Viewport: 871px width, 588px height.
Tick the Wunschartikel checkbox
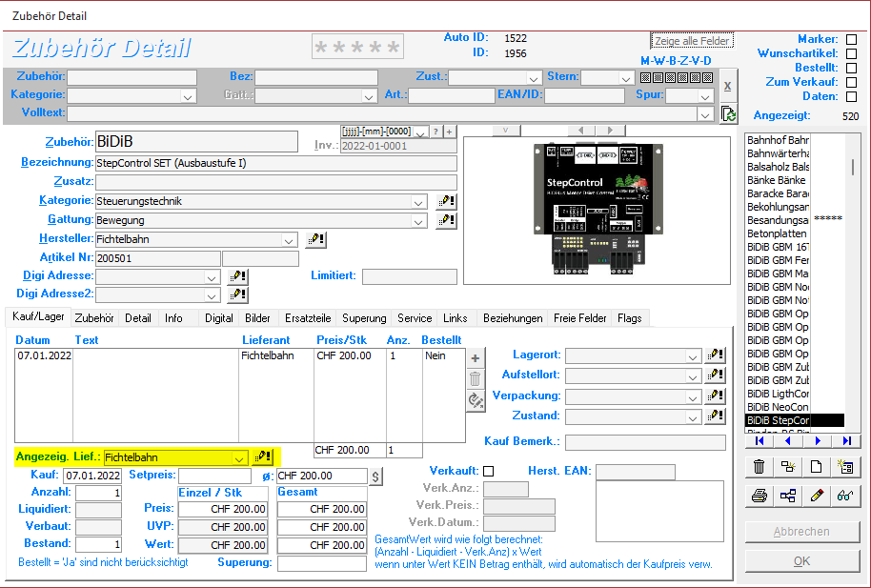(x=851, y=54)
